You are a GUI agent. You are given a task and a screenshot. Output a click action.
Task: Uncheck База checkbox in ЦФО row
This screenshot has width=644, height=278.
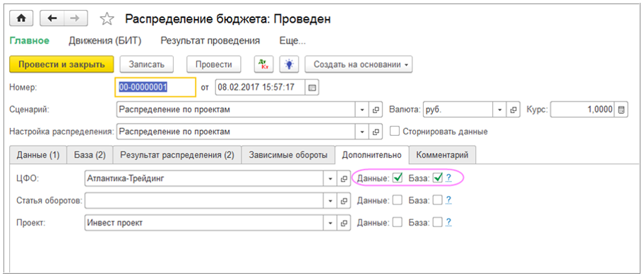(438, 178)
